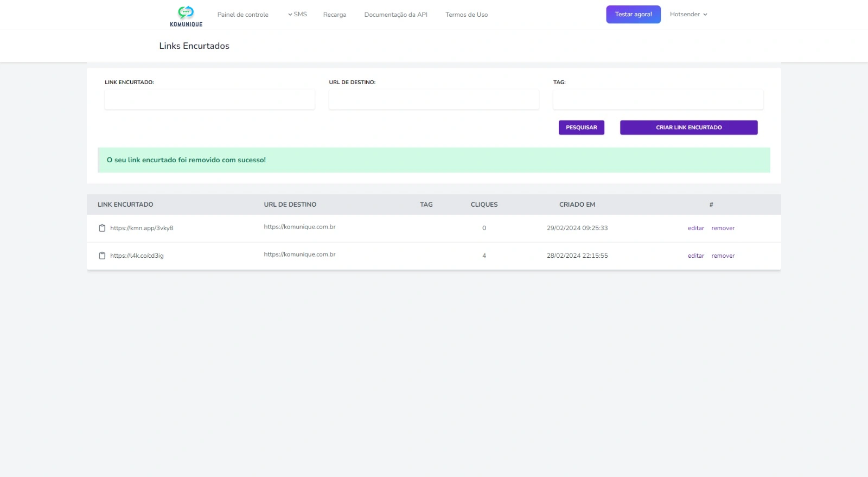This screenshot has height=477, width=868.
Task: Select the https://kmn.app/3vky8 text
Action: pos(142,228)
